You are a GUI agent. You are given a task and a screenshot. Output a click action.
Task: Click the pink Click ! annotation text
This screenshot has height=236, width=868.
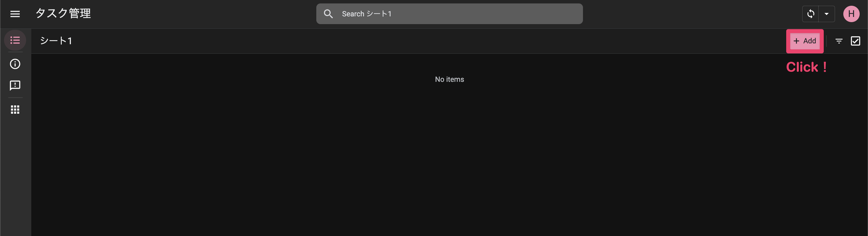click(806, 67)
